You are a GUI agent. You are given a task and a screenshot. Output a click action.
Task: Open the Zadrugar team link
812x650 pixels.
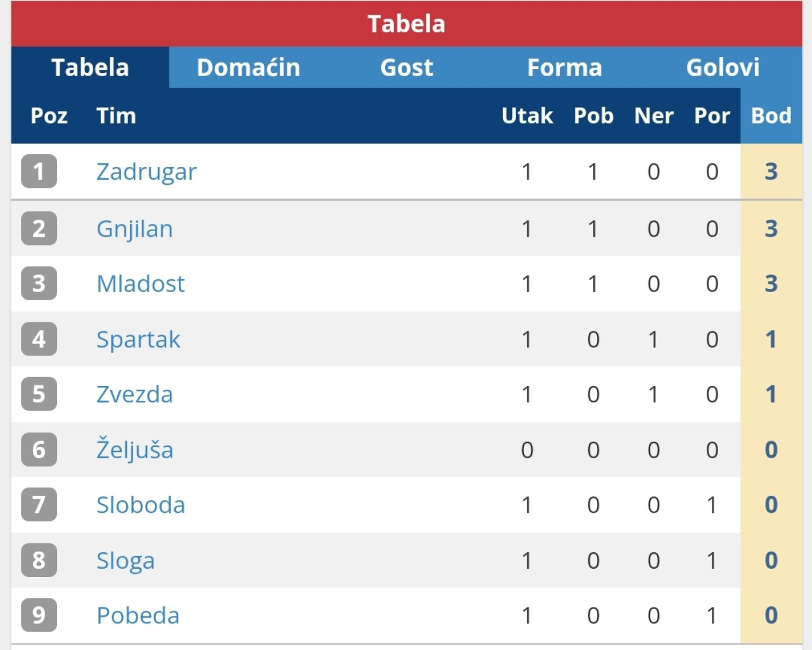click(x=147, y=172)
